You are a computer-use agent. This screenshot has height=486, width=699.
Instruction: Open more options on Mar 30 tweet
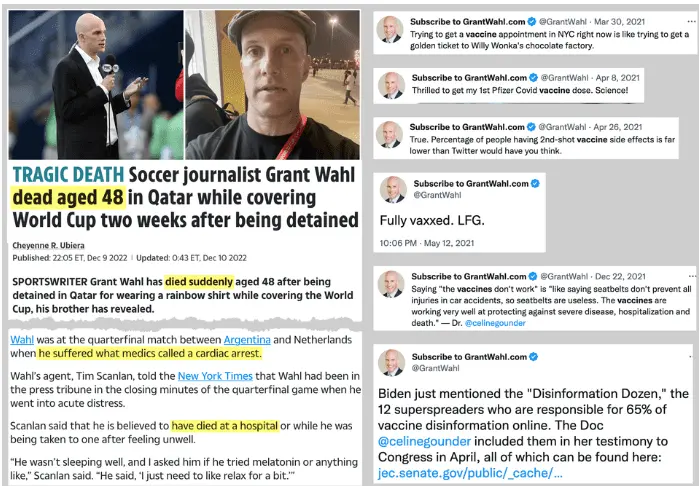pyautogui.click(x=691, y=21)
